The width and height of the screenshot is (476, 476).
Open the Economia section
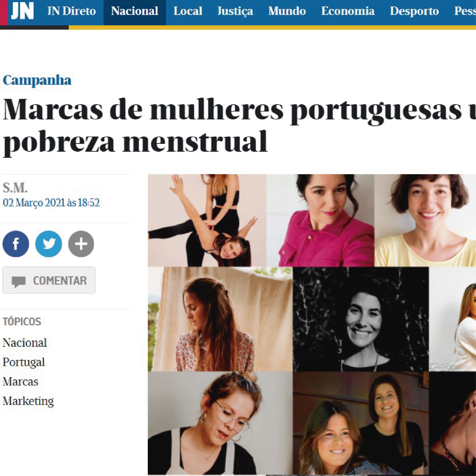pos(348,11)
